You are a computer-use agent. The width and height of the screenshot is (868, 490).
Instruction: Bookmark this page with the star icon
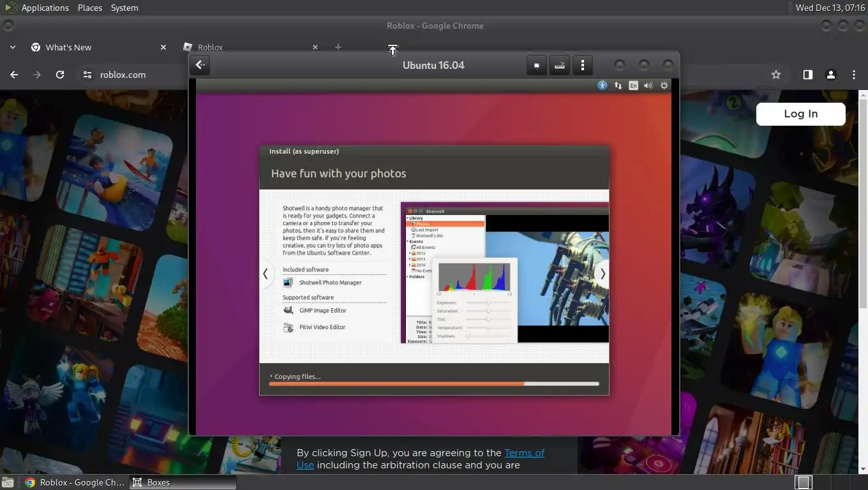[776, 75]
